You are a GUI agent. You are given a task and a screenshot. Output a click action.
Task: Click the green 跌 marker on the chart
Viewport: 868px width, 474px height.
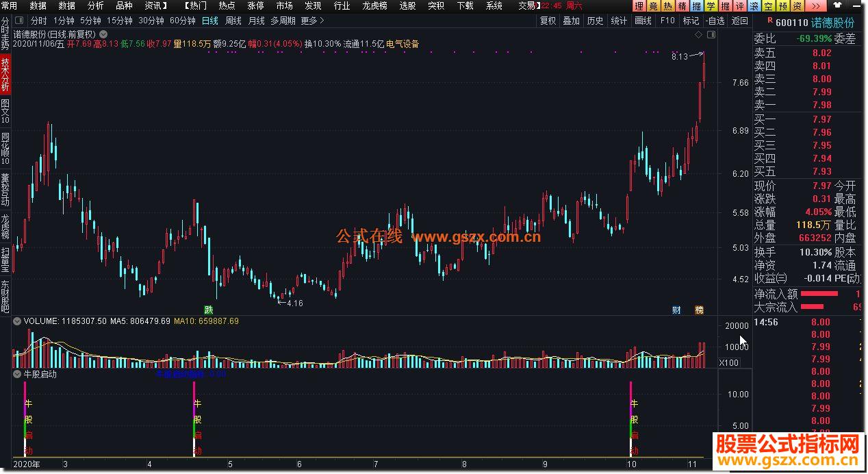pos(209,310)
